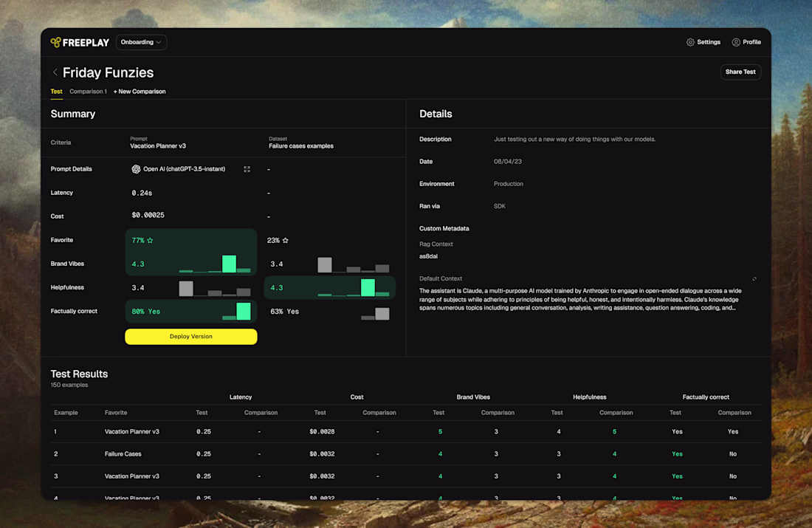Click the Ran via value SDK

[x=500, y=206]
